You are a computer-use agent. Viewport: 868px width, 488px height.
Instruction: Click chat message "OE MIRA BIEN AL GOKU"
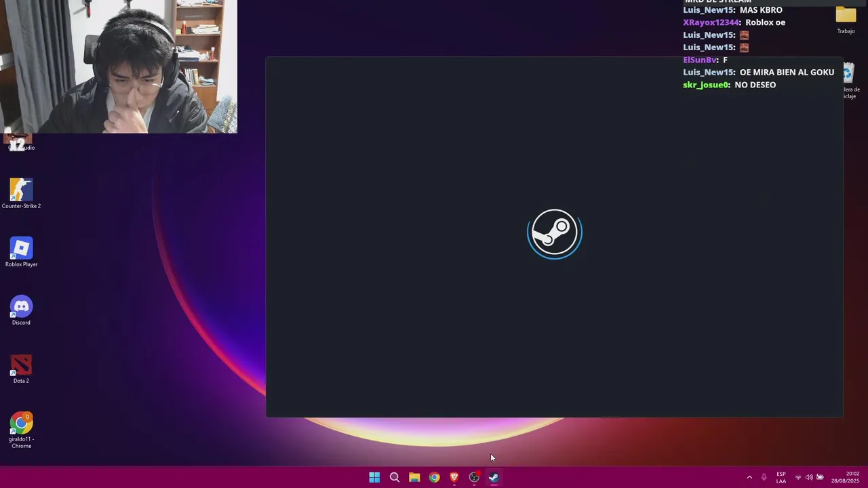[x=787, y=73]
